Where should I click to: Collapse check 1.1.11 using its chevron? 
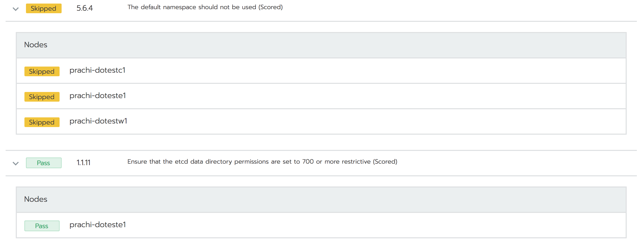pos(15,163)
